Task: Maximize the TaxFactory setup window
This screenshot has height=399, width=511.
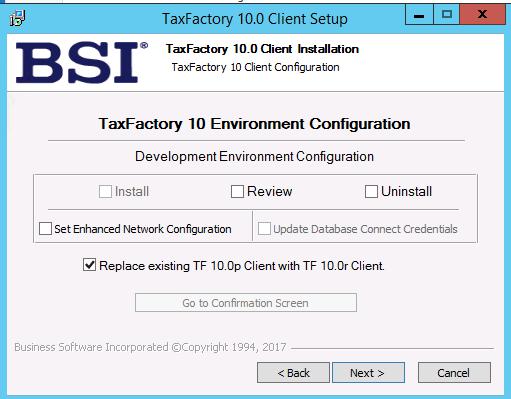Action: (446, 14)
